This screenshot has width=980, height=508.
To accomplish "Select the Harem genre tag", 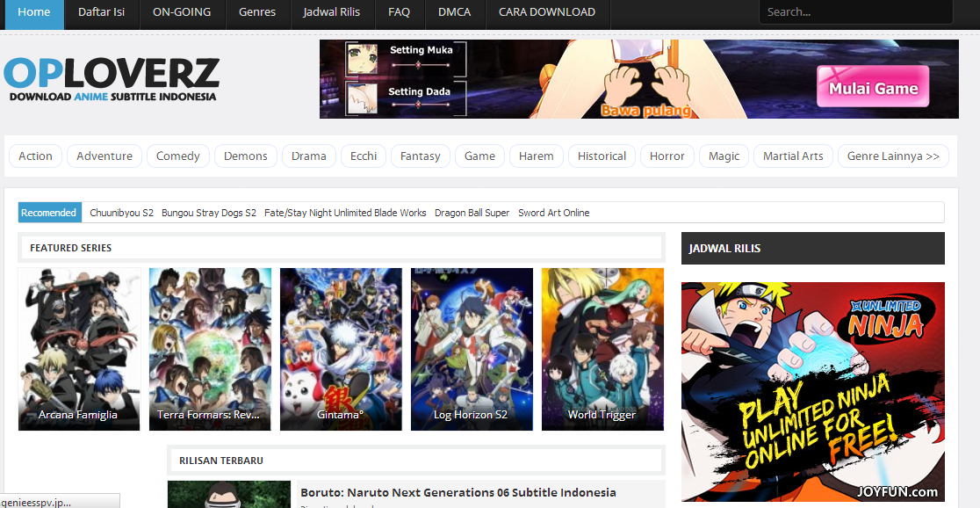I will coord(537,156).
